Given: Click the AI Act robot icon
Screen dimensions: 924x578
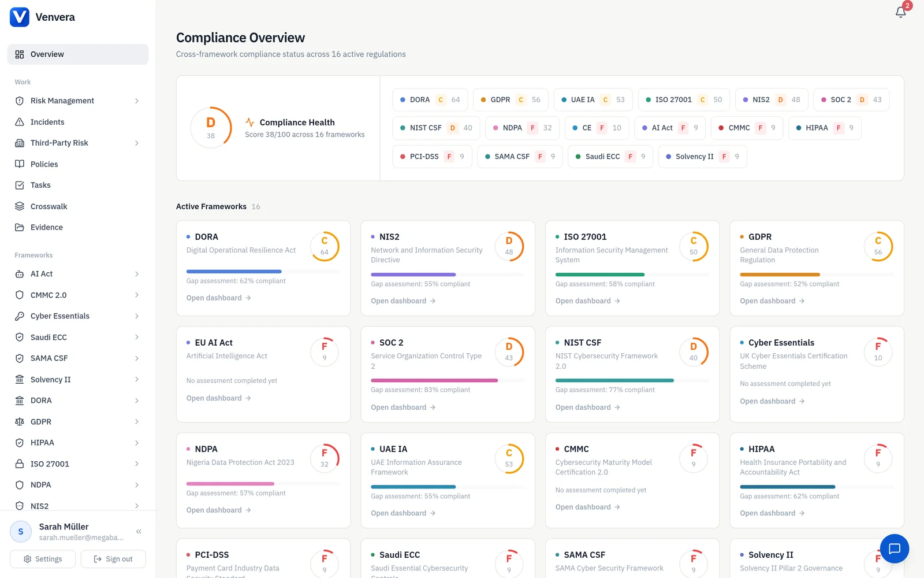Looking at the screenshot, I should pyautogui.click(x=20, y=274).
